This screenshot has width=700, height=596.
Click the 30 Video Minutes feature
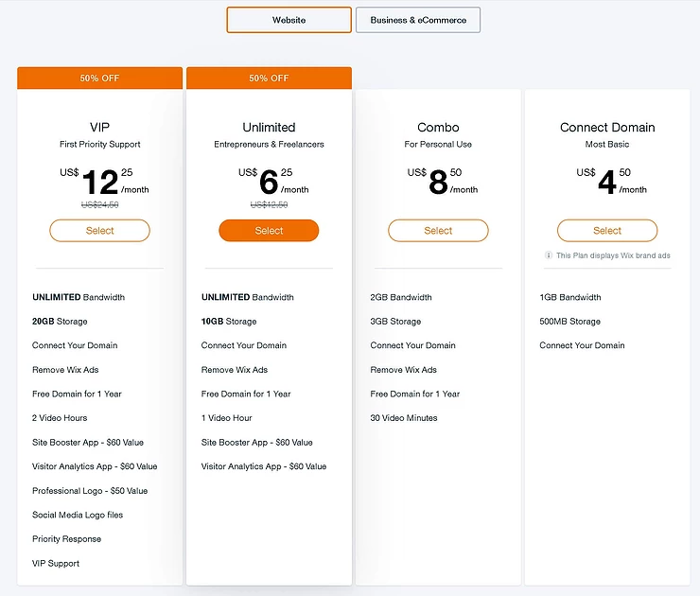pyautogui.click(x=404, y=418)
